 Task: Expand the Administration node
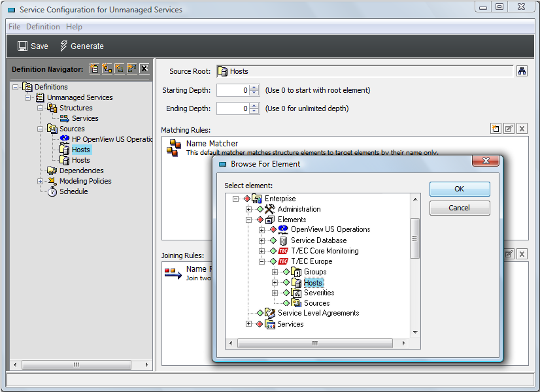[248, 209]
